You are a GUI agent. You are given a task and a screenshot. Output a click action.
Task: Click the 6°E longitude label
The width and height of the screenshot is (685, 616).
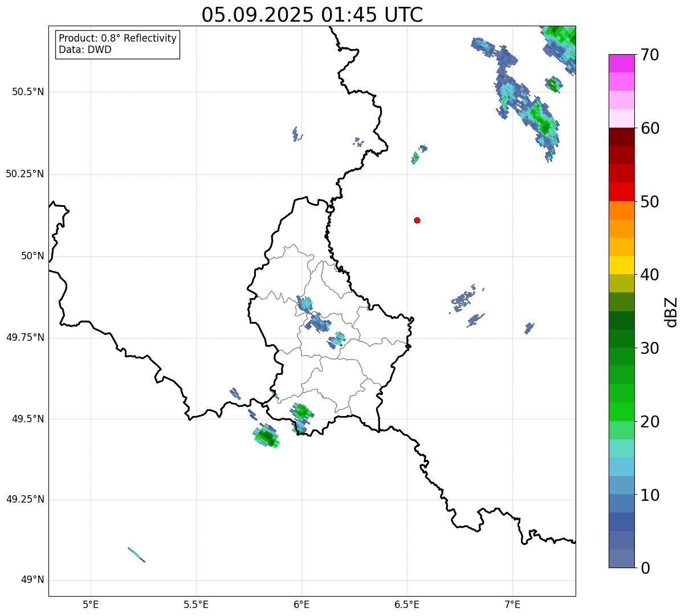pos(301,604)
